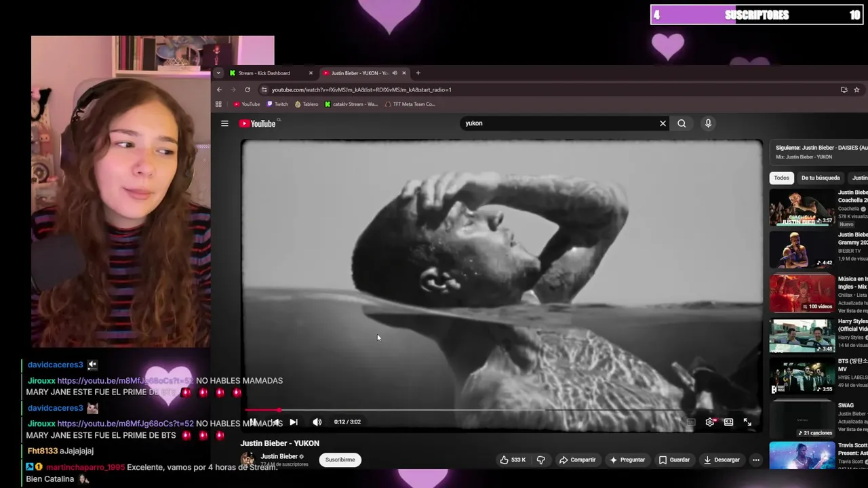Save video with Guardar button
868x488 pixels.
674,460
